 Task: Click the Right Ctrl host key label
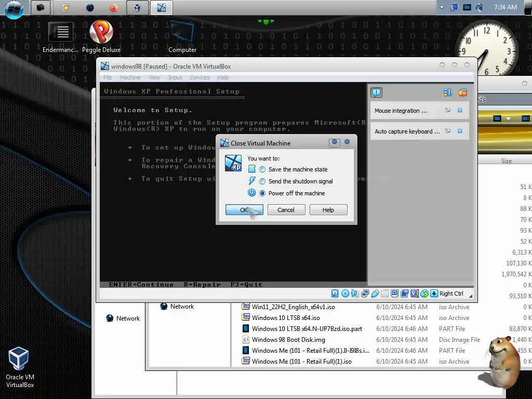click(x=451, y=294)
